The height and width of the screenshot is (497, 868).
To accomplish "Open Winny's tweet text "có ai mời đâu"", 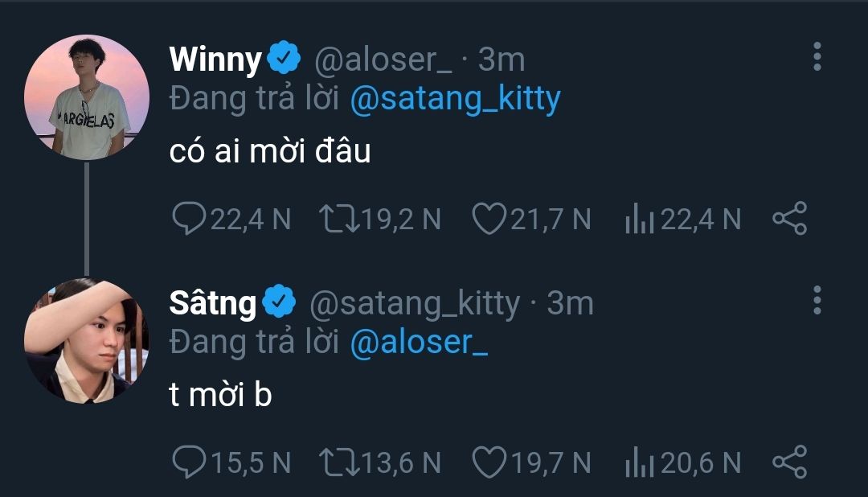I will tap(270, 151).
